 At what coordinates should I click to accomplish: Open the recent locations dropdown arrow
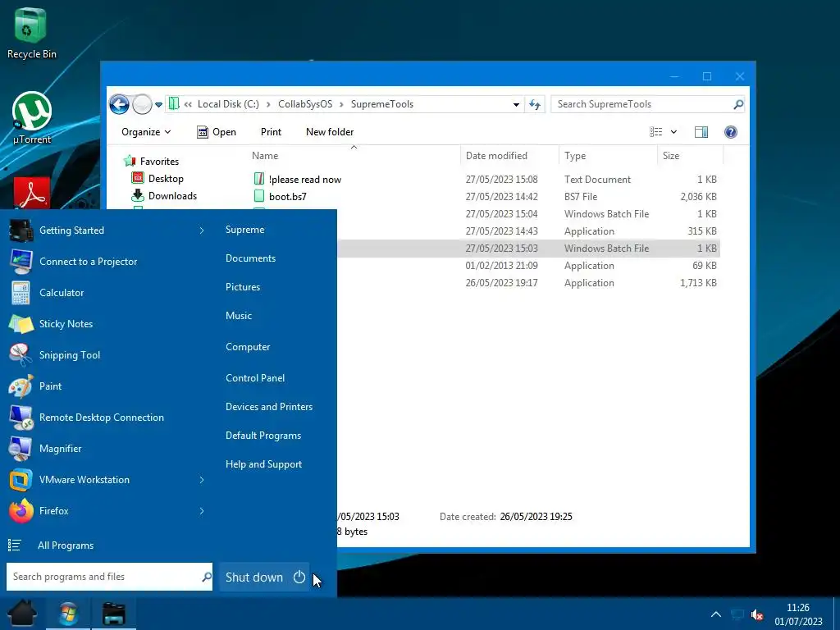coord(158,104)
